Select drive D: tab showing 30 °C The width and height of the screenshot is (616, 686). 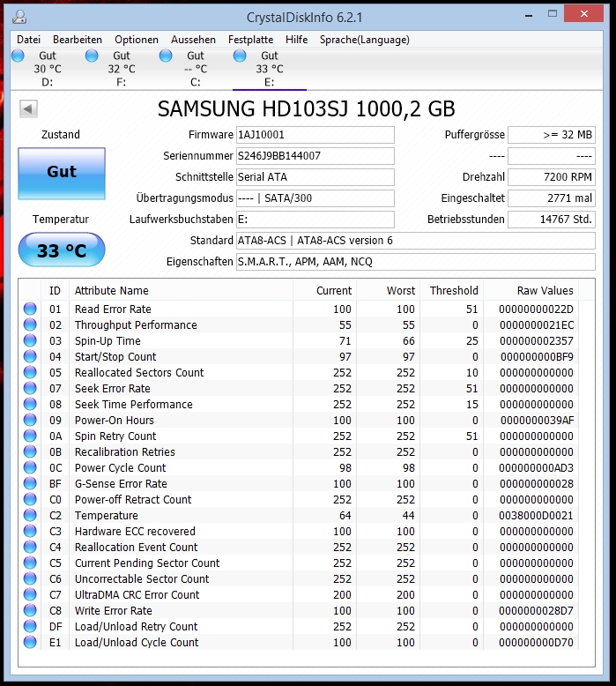[48, 69]
